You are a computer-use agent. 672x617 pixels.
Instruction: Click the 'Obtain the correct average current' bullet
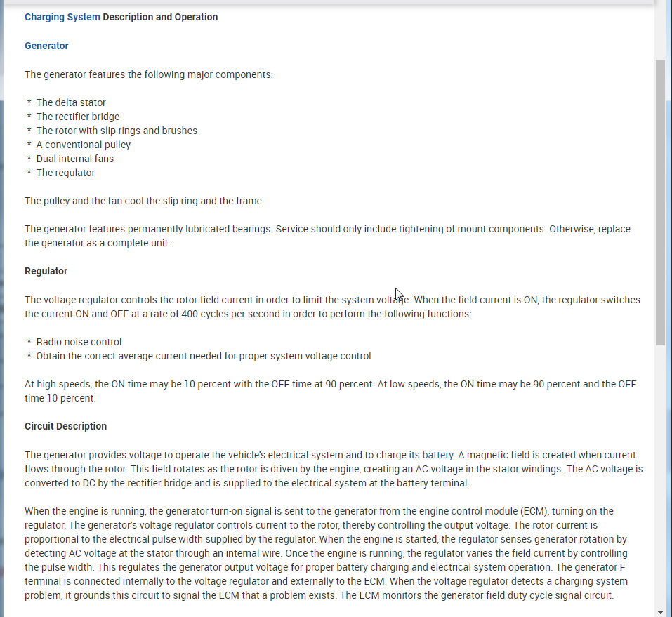(203, 356)
